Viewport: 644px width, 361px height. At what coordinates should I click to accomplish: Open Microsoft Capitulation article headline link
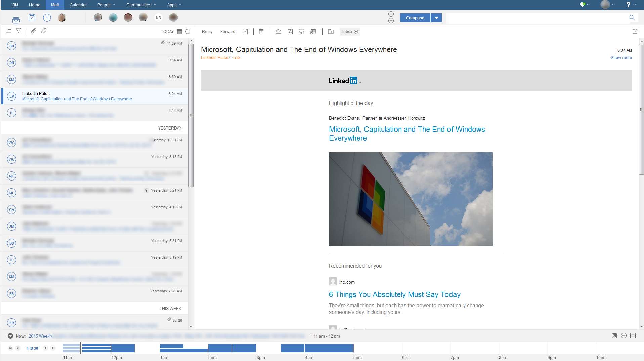(x=407, y=134)
